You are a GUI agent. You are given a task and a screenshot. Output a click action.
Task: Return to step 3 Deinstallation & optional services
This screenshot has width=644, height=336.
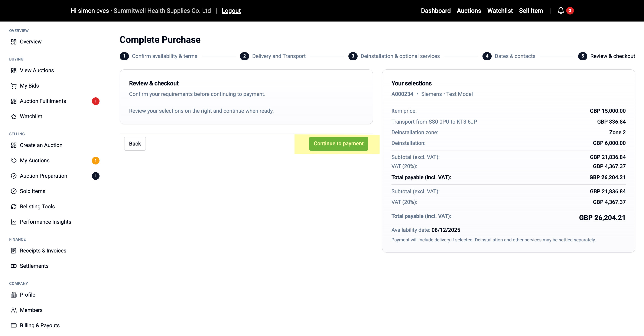pos(400,56)
